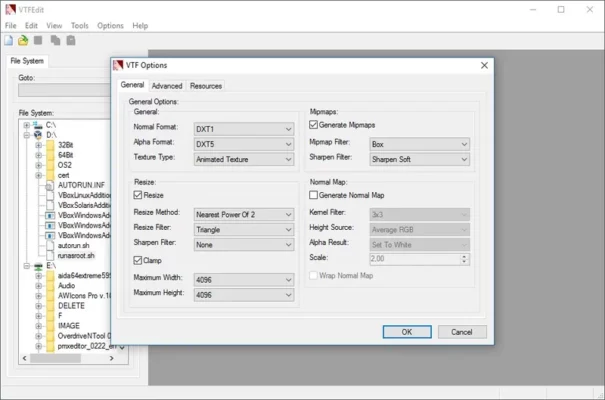Switch to the Advanced tab
This screenshot has height=400, width=605.
(x=167, y=86)
